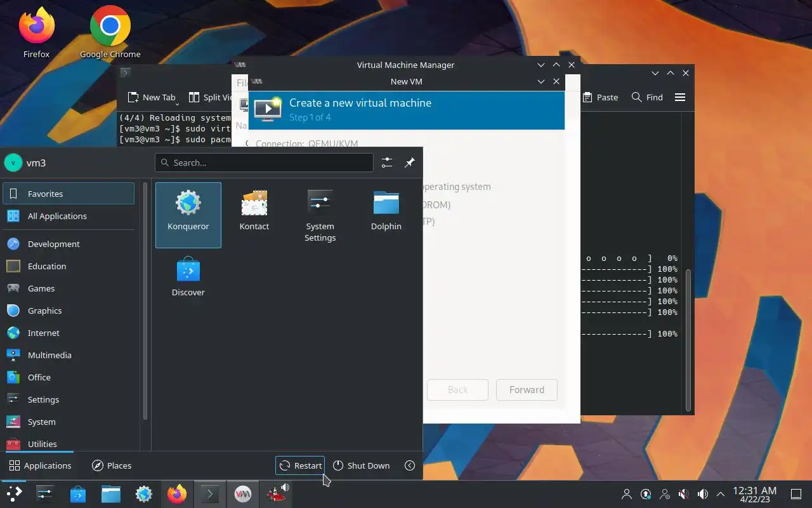Open the Development category
Screen dimensions: 812x508
click(x=69, y=244)
